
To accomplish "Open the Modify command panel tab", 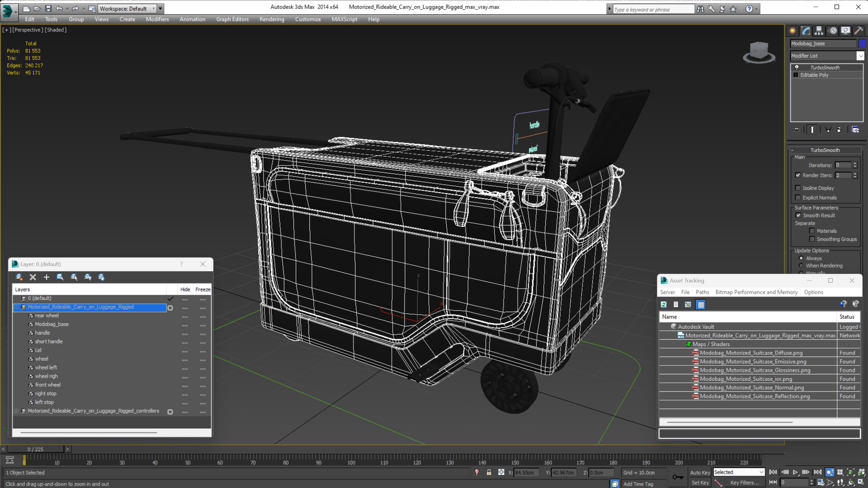I will [806, 31].
